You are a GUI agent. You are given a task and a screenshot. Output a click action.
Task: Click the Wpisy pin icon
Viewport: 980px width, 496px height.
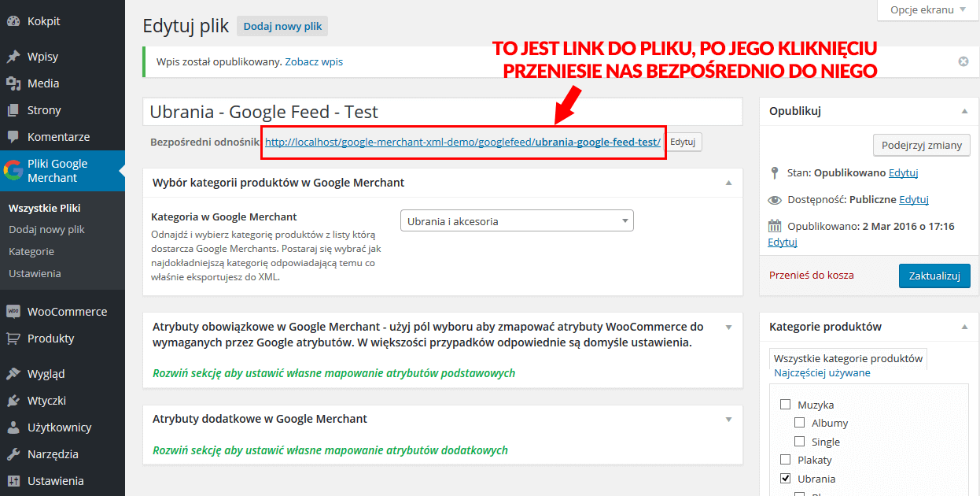click(13, 57)
